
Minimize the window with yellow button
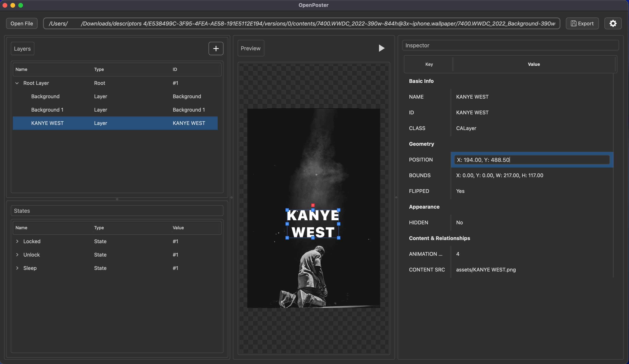13,5
